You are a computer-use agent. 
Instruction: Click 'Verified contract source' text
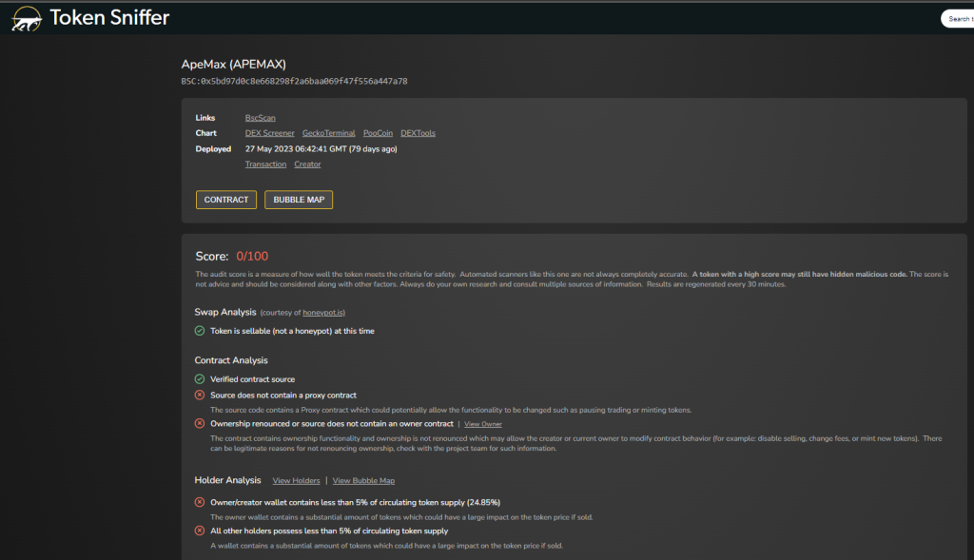(253, 379)
